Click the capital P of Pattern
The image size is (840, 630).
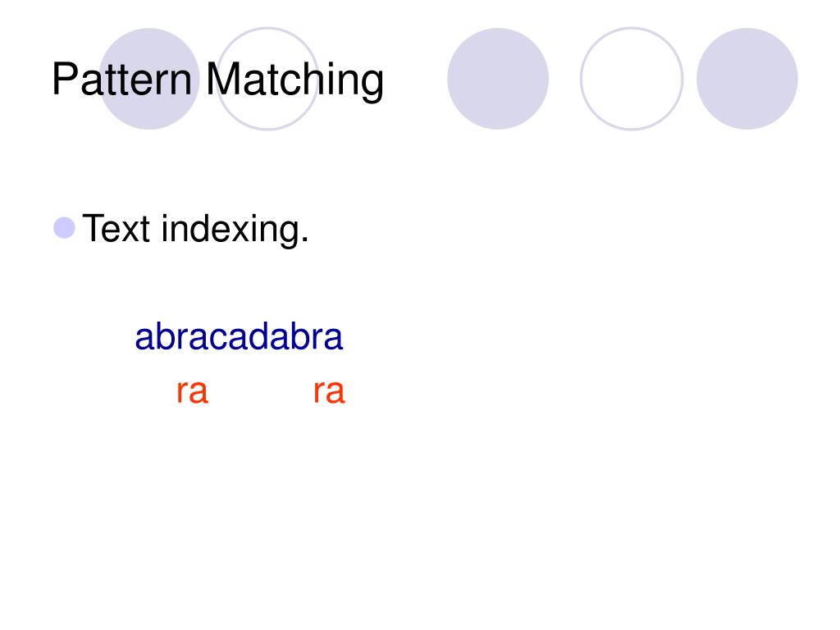point(65,80)
